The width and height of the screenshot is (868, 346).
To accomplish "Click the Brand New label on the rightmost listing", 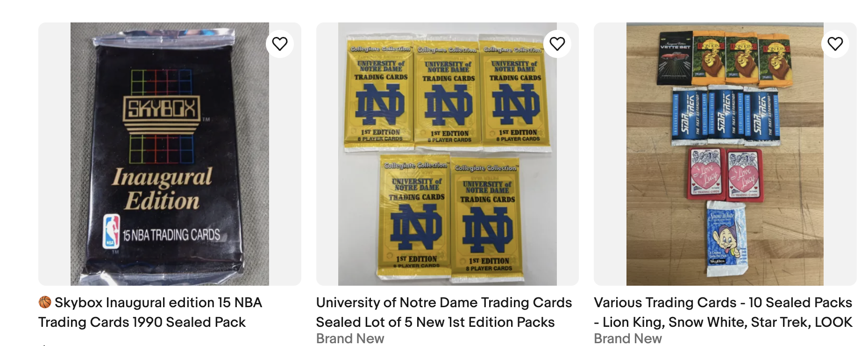I will click(x=627, y=339).
